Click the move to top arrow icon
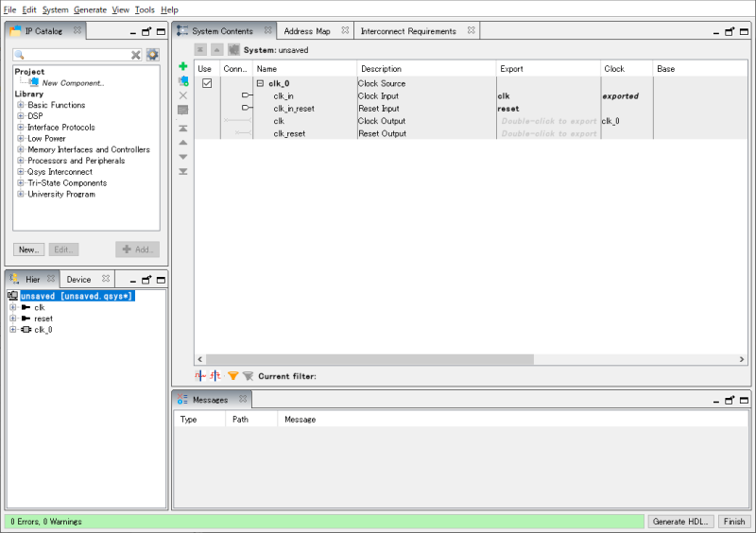 pyautogui.click(x=183, y=129)
